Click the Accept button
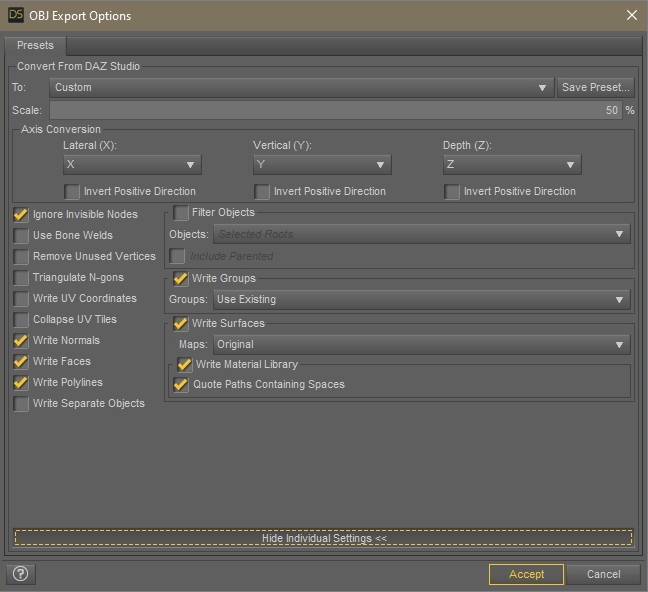Viewport: 648px width, 592px height. tap(526, 574)
